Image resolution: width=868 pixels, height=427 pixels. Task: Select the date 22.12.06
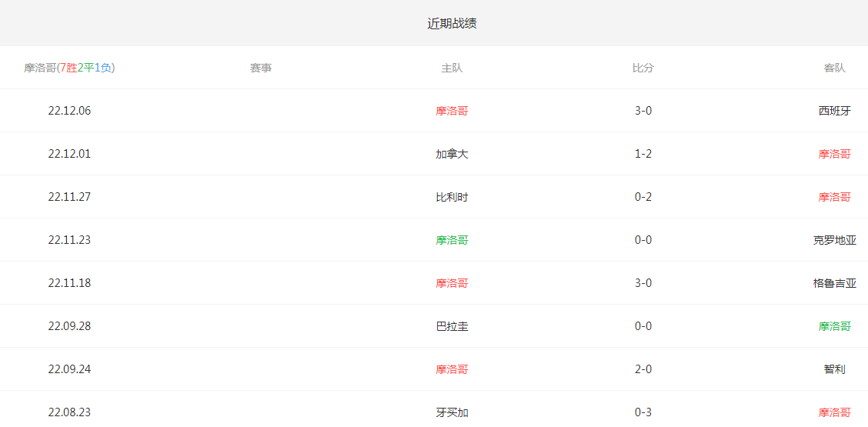point(69,111)
